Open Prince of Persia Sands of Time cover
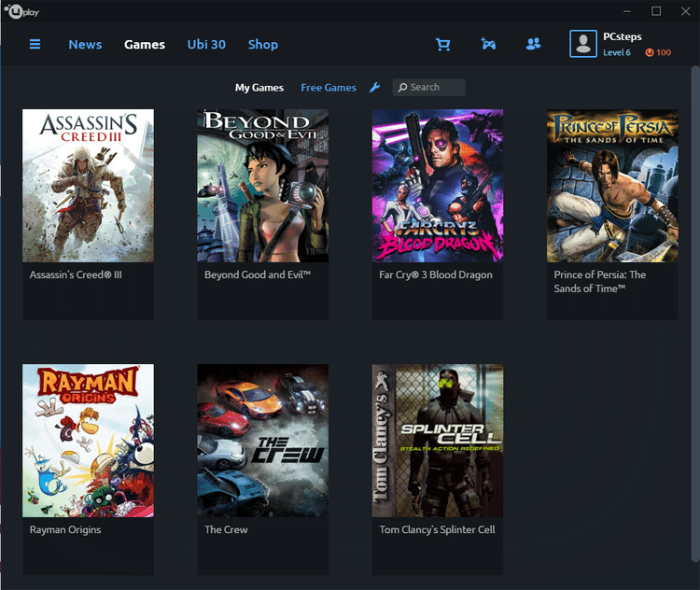700x590 pixels. [x=612, y=186]
